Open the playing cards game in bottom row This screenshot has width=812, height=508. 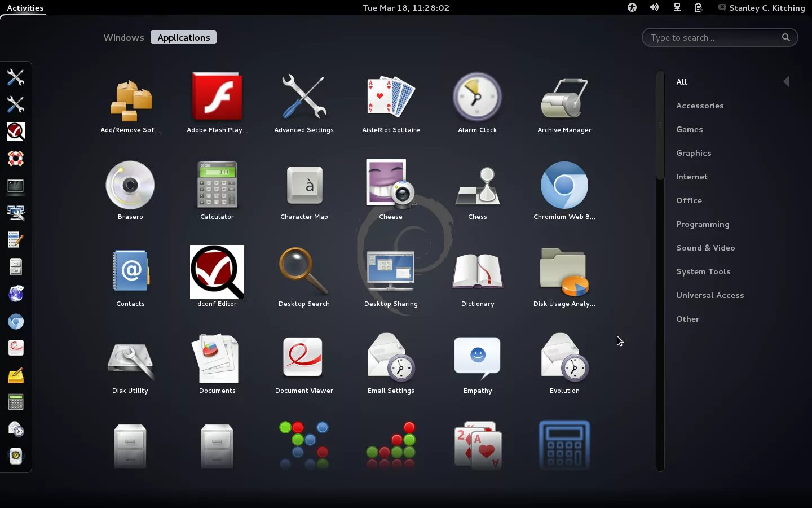478,445
